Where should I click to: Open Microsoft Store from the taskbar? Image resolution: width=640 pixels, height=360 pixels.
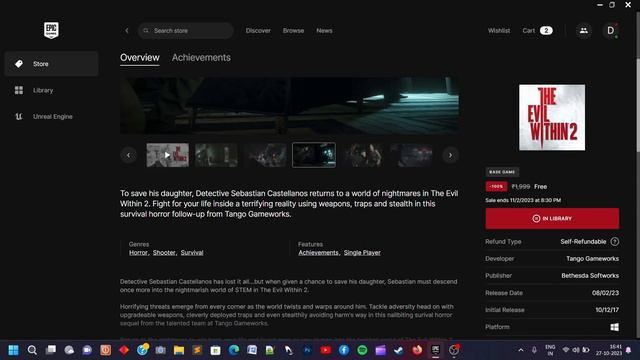[216, 350]
